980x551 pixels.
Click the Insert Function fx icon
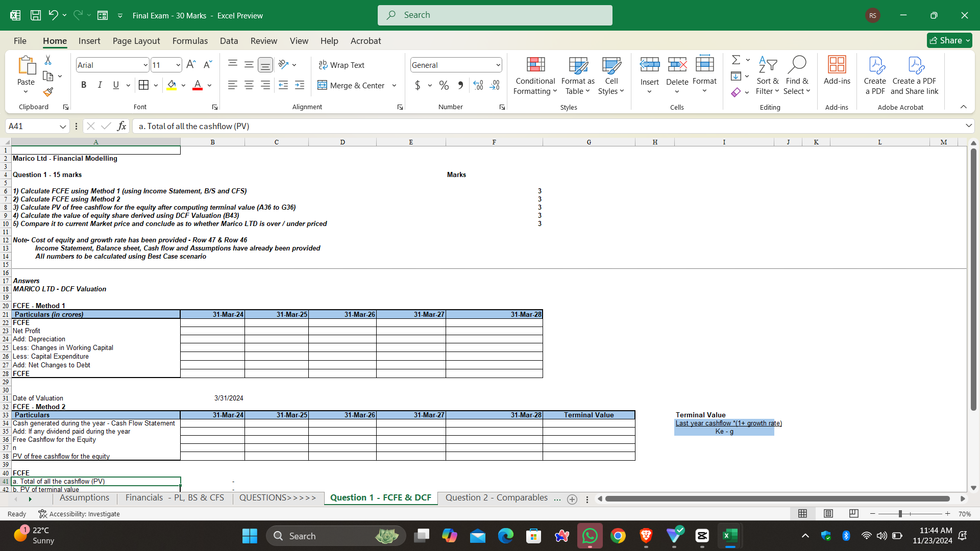point(121,126)
